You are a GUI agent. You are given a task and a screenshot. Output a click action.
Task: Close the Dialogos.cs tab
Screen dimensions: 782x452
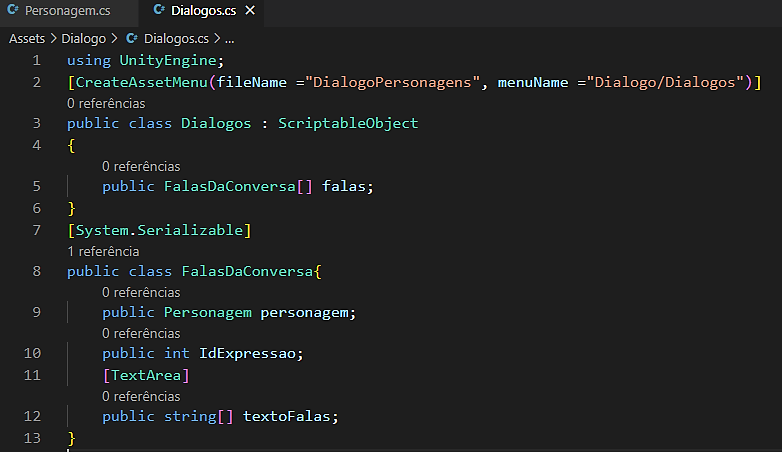250,12
